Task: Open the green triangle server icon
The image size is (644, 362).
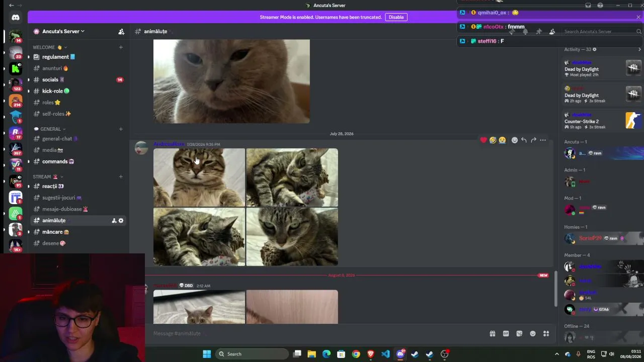Action: click(x=16, y=213)
